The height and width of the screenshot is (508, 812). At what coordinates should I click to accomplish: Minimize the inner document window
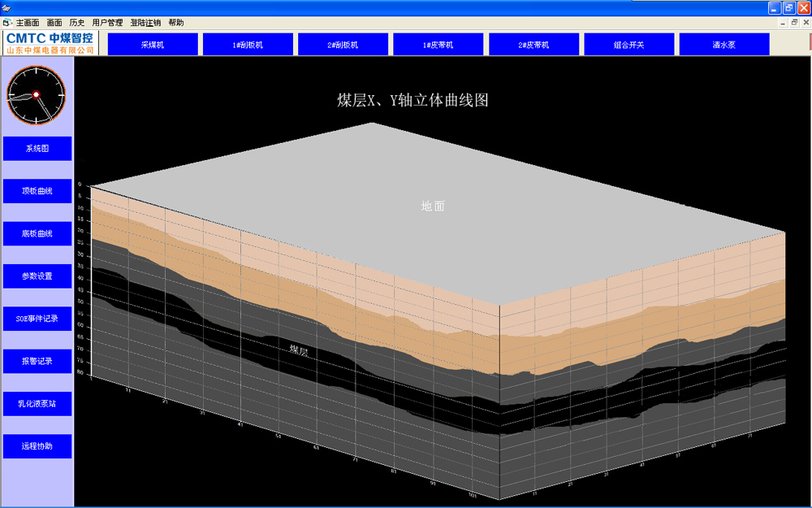coord(783,23)
